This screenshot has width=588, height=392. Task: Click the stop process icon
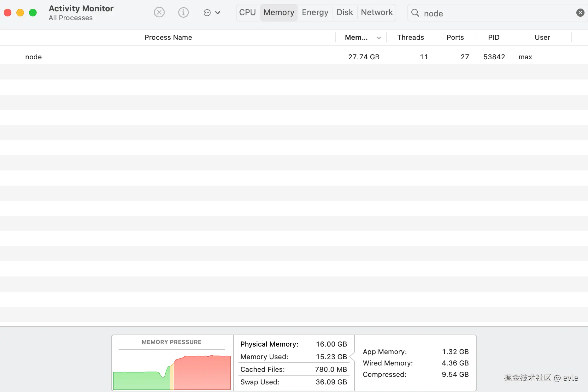tap(159, 13)
